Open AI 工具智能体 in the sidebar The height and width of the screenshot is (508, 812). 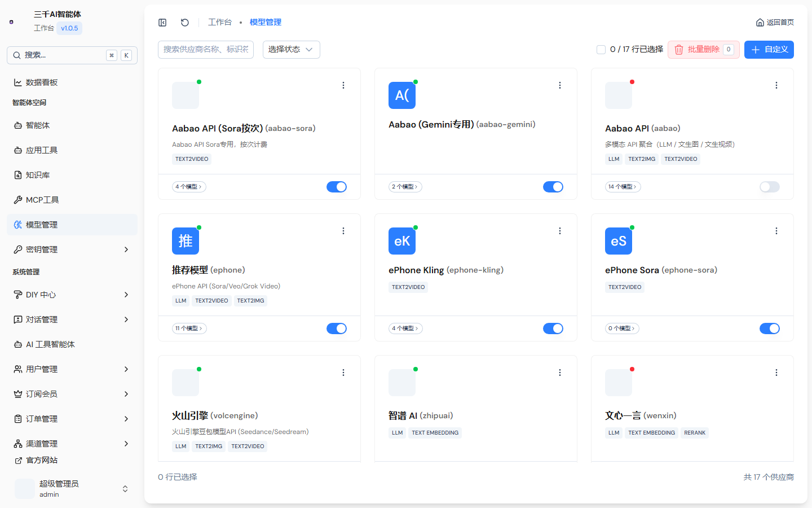pyautogui.click(x=72, y=344)
